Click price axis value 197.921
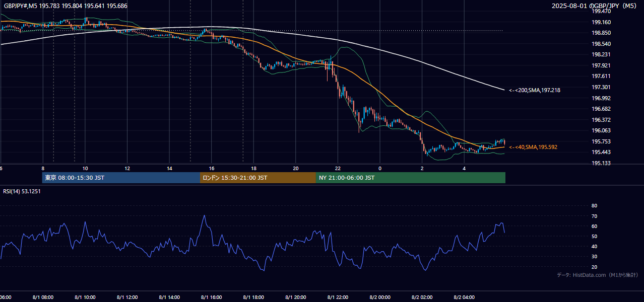The height and width of the screenshot is (302, 644). [x=601, y=65]
